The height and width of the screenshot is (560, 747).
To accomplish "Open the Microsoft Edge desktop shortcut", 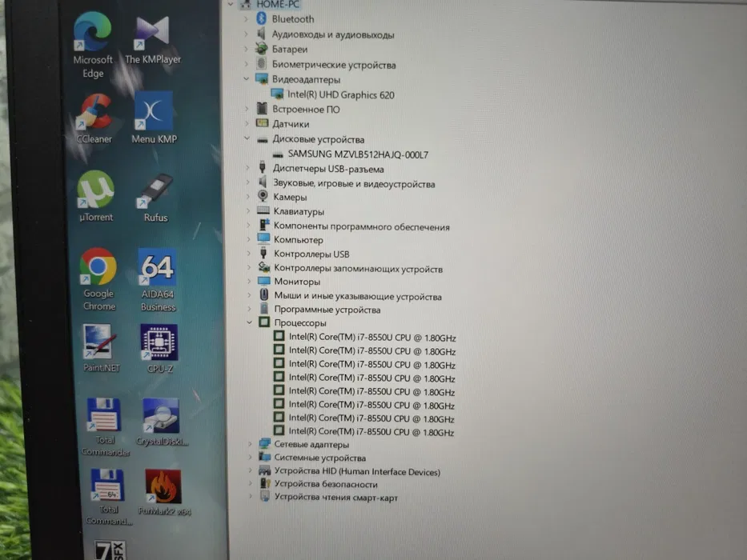I will click(x=93, y=45).
